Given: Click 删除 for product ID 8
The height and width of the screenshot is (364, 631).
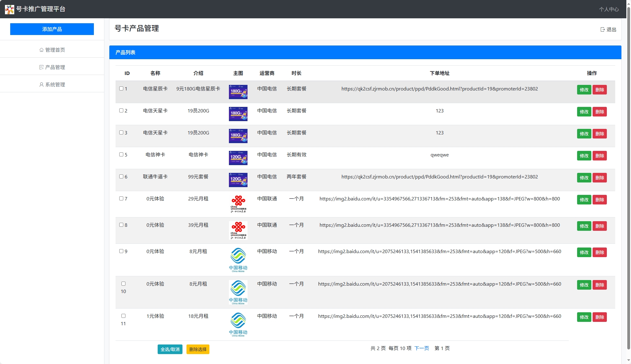Looking at the screenshot, I should [600, 226].
